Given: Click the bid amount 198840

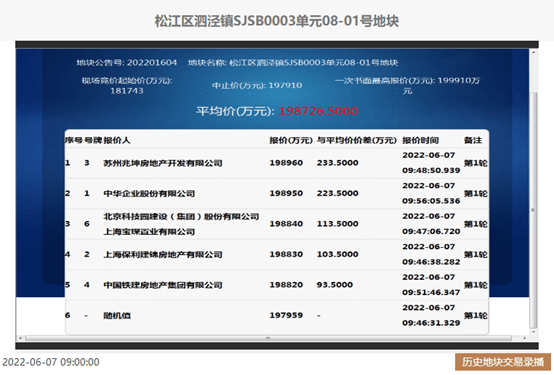Looking at the screenshot, I should (286, 224).
